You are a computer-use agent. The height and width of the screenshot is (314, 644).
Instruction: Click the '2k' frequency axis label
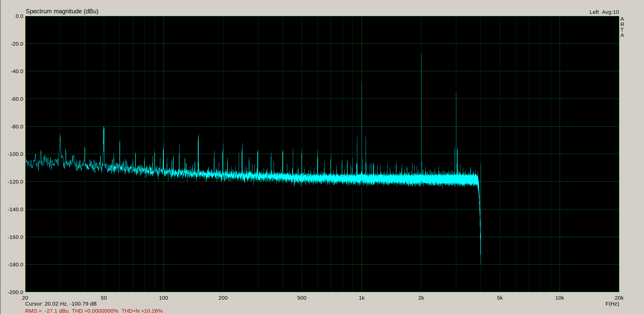coord(421,298)
